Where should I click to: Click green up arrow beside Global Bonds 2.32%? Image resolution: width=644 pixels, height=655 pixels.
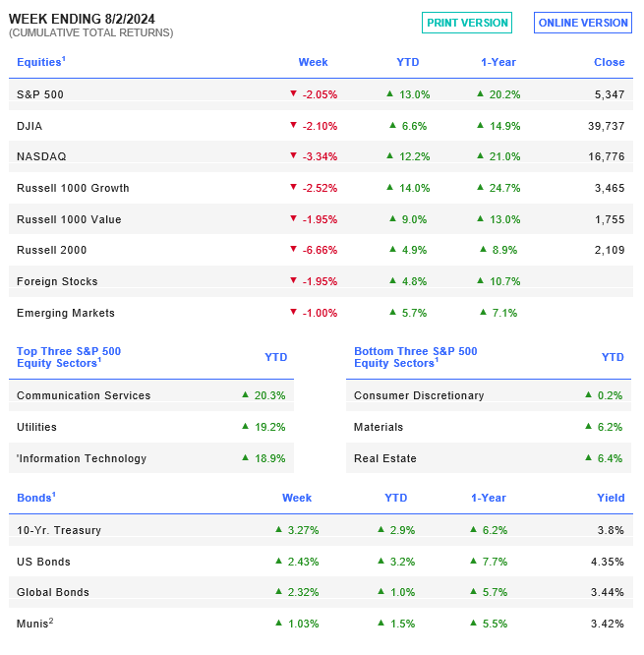tap(279, 591)
